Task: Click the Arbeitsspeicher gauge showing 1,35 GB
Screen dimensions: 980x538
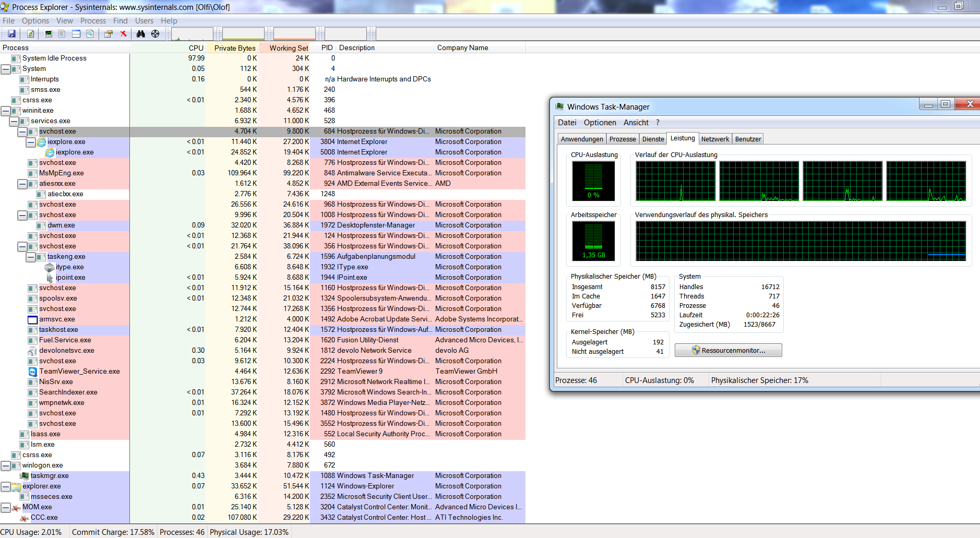Action: point(593,241)
